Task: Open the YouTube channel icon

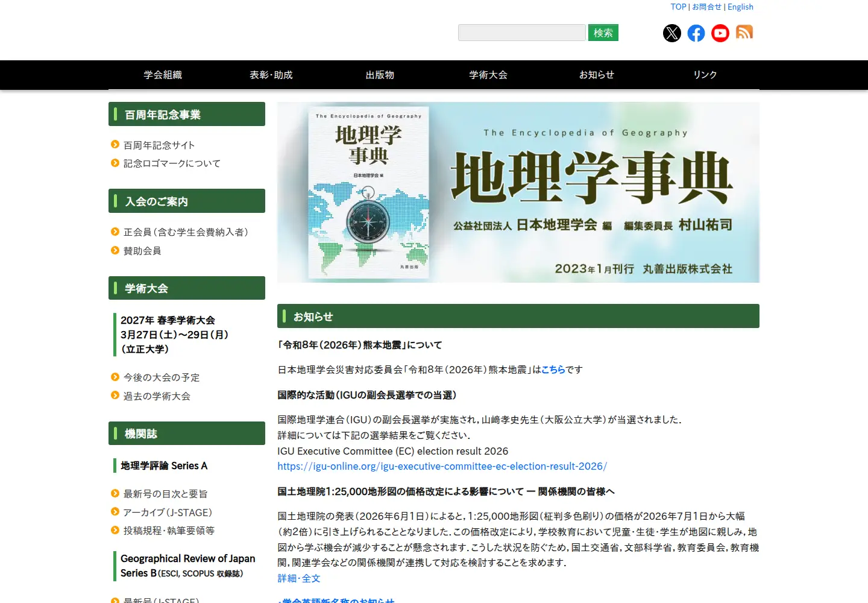Action: coord(720,33)
